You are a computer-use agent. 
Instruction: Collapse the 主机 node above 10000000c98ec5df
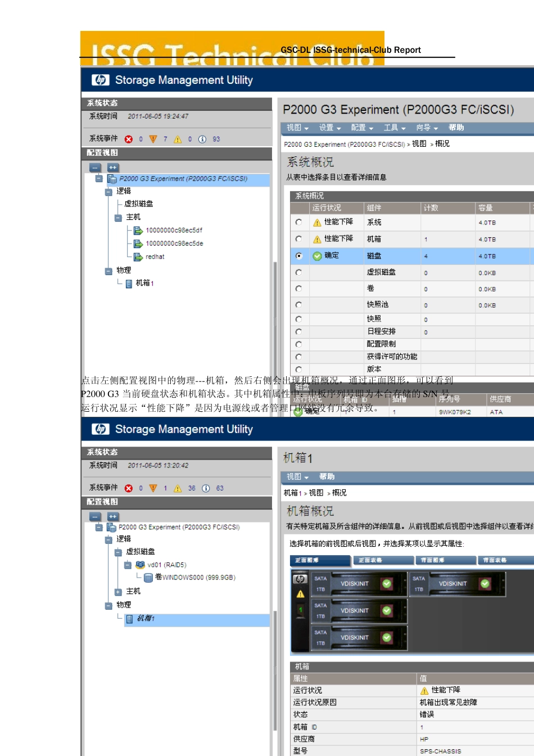point(118,218)
